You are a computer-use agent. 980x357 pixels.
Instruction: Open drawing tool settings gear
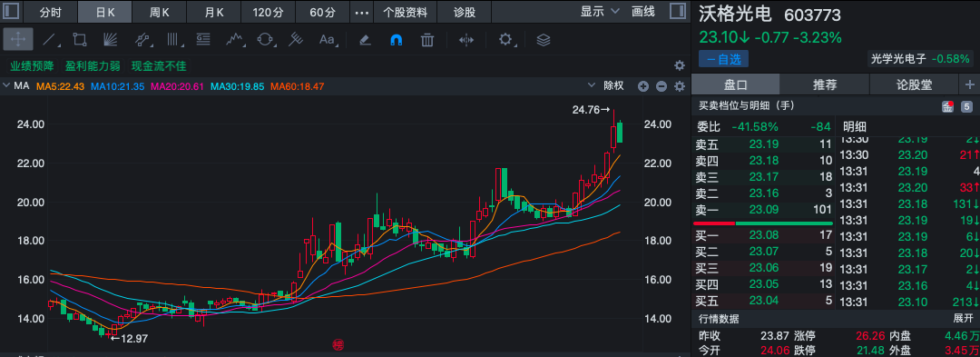pyautogui.click(x=505, y=40)
